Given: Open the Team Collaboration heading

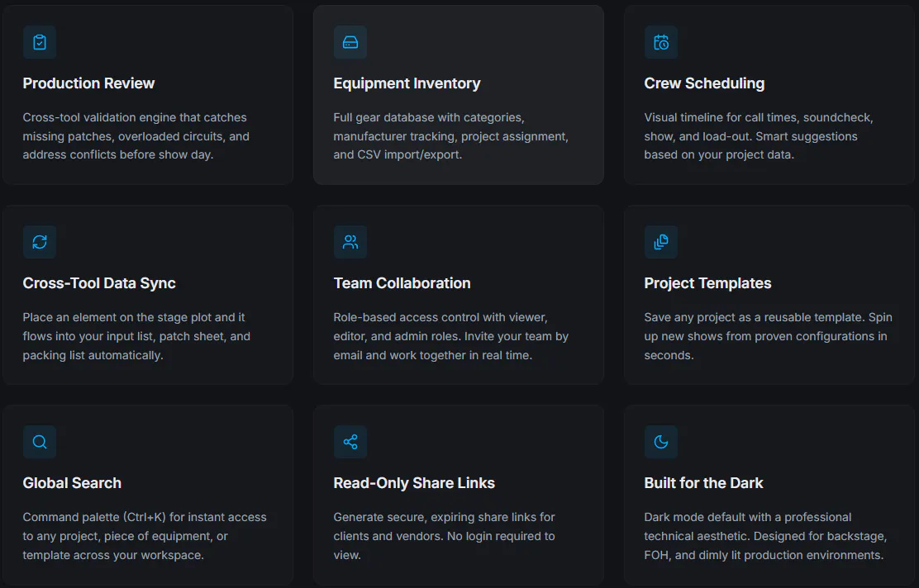Looking at the screenshot, I should (x=402, y=283).
